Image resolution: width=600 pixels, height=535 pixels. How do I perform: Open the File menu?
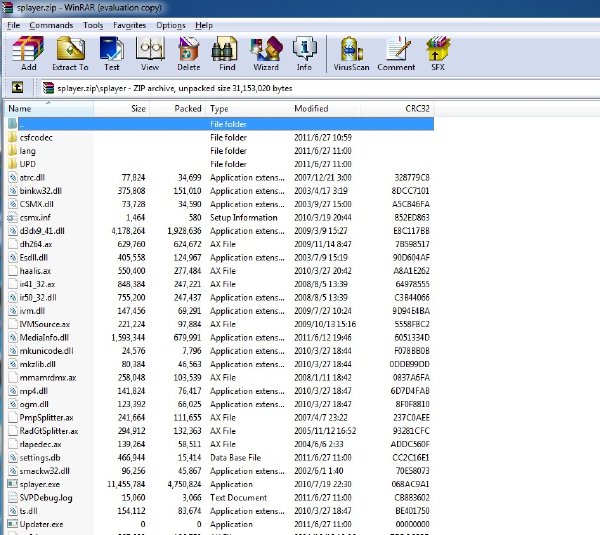[x=13, y=25]
